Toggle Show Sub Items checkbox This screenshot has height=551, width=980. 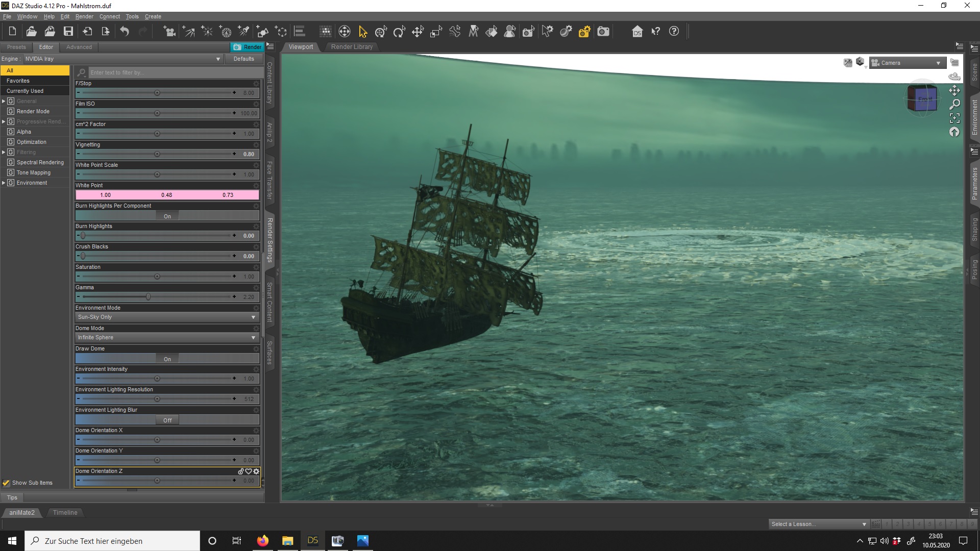click(6, 483)
